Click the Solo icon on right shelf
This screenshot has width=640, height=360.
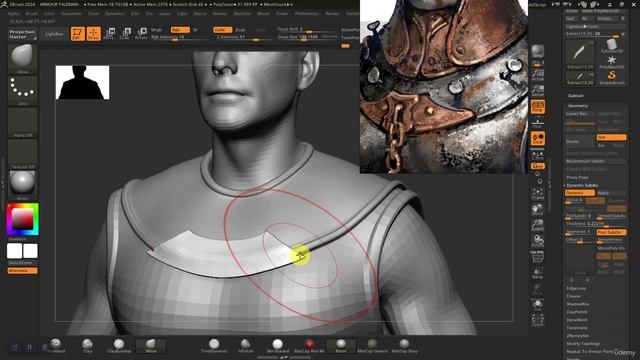(538, 305)
